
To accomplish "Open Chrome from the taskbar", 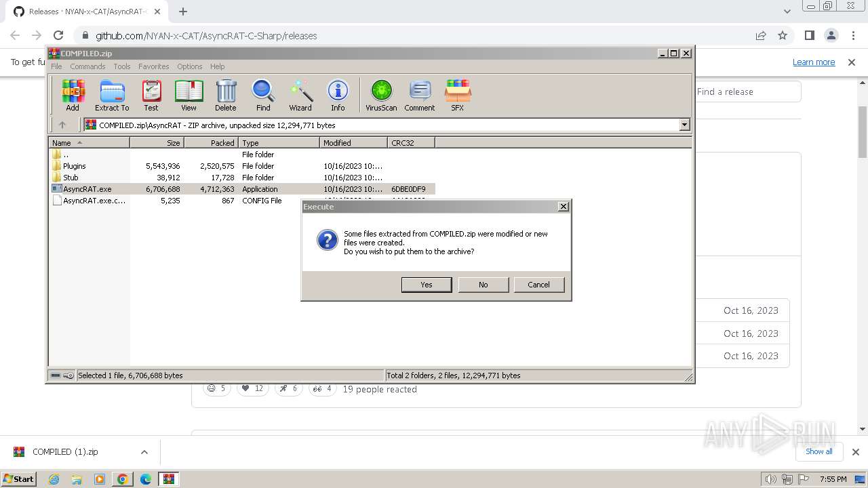I will click(x=123, y=479).
